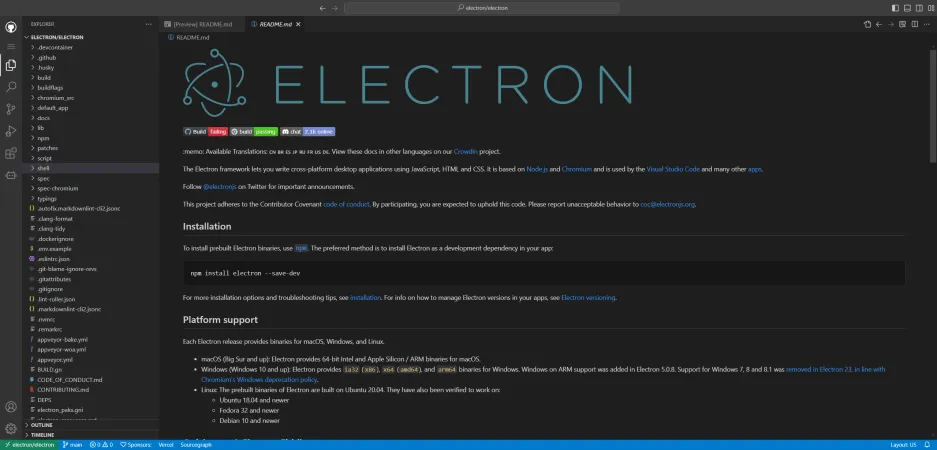Go forward using title bar arrow

pyautogui.click(x=335, y=8)
